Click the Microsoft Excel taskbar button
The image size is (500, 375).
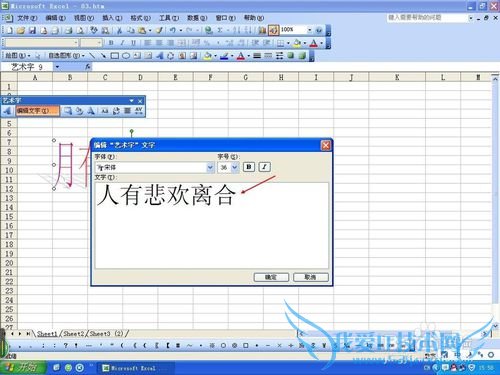(x=135, y=368)
